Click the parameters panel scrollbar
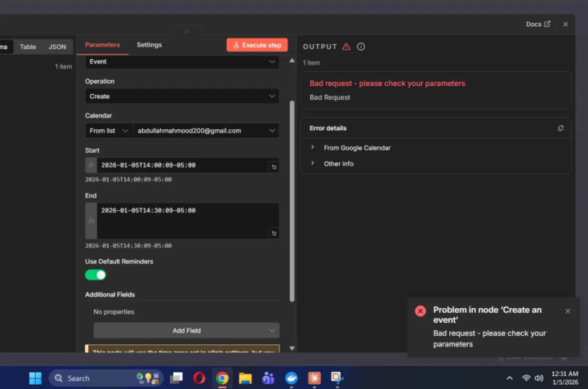This screenshot has height=389, width=588. click(x=292, y=201)
